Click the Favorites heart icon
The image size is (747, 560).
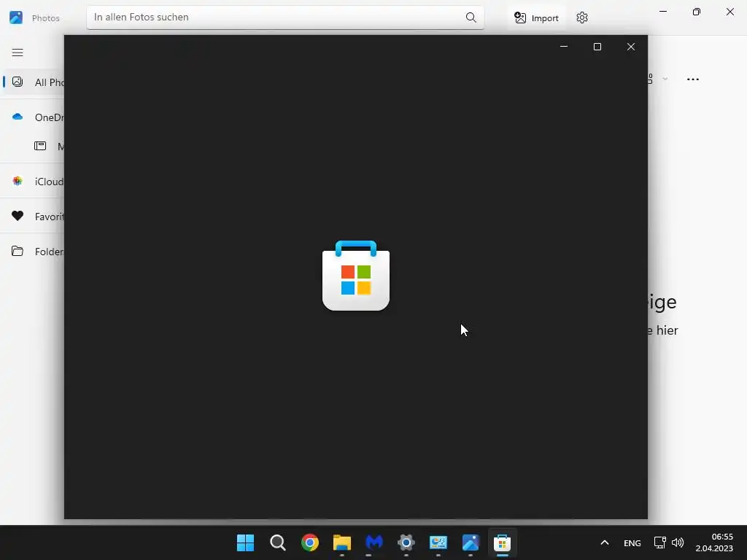[x=18, y=216]
